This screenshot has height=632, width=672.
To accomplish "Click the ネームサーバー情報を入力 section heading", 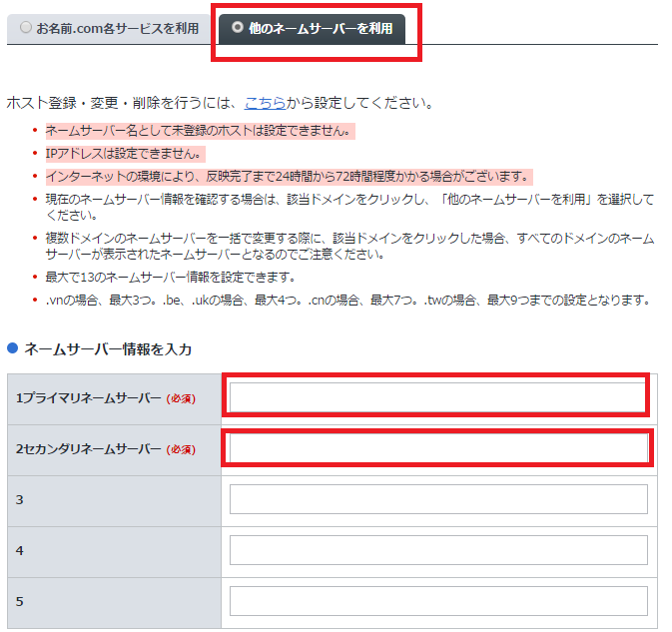I will pos(108,348).
